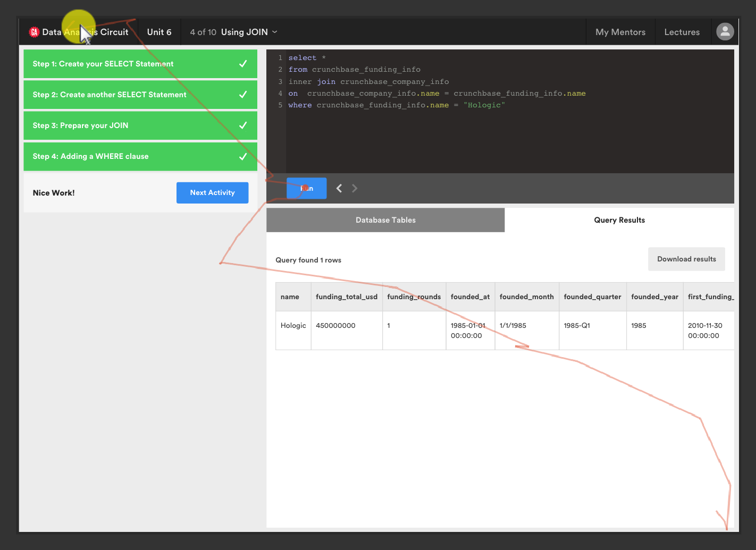Screen dimensions: 756x550
Task: Click the 'founded_month' column header
Action: pyautogui.click(x=526, y=297)
